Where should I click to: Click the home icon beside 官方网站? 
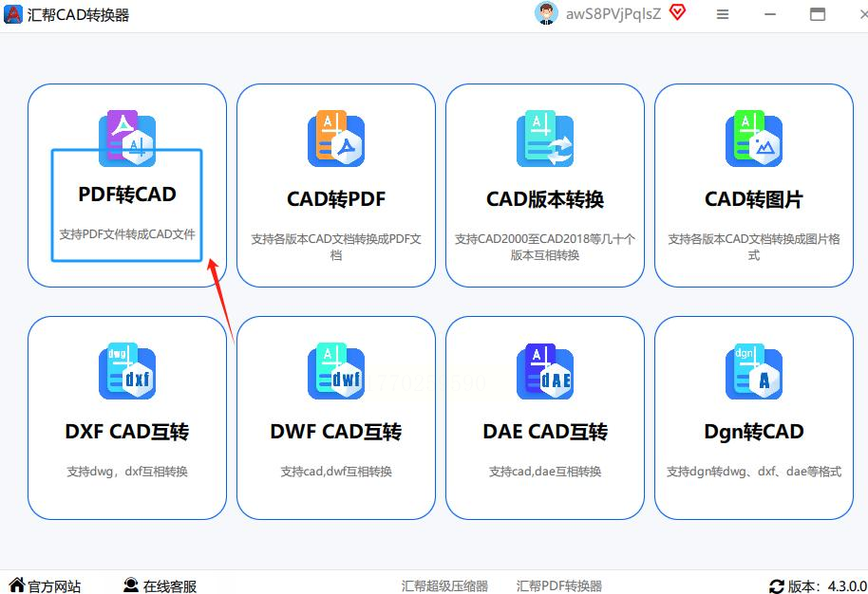(x=16, y=585)
